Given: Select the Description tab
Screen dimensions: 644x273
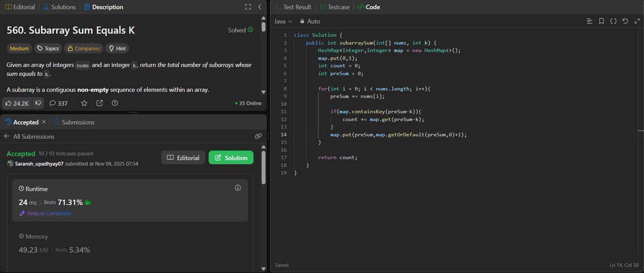Looking at the screenshot, I should 104,7.
